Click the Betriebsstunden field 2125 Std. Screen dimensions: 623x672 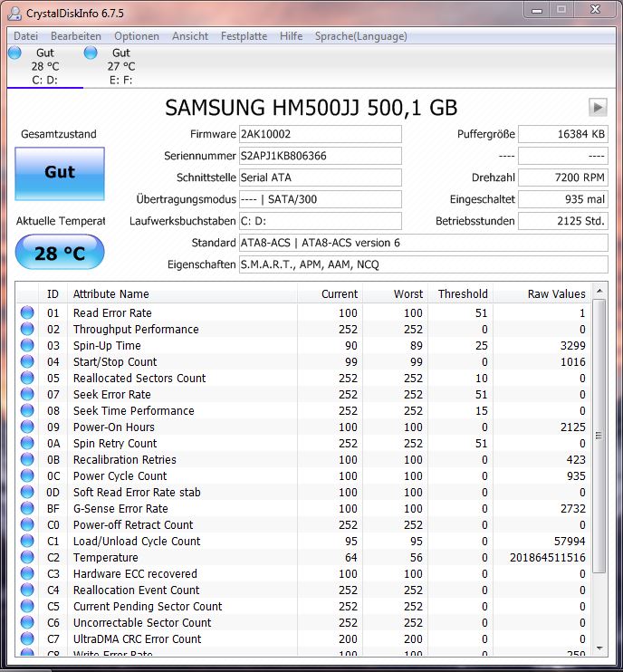[563, 221]
